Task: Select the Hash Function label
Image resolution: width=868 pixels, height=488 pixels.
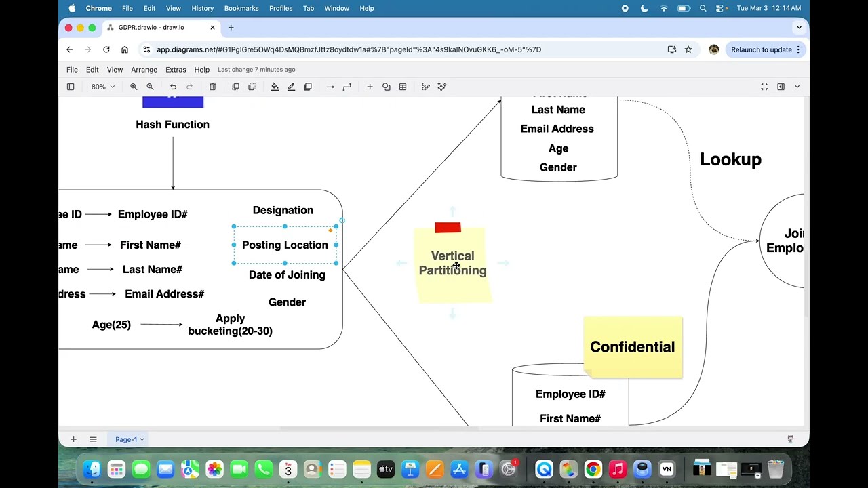Action: tap(172, 125)
